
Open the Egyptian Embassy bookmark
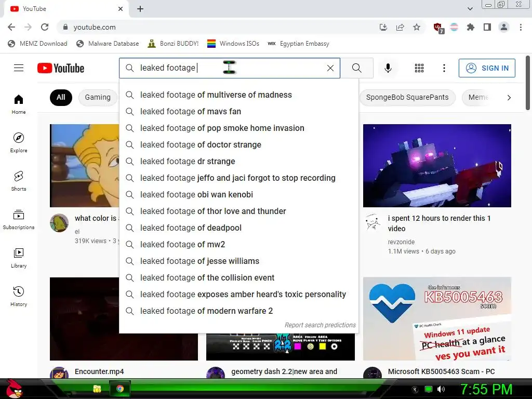coord(298,44)
